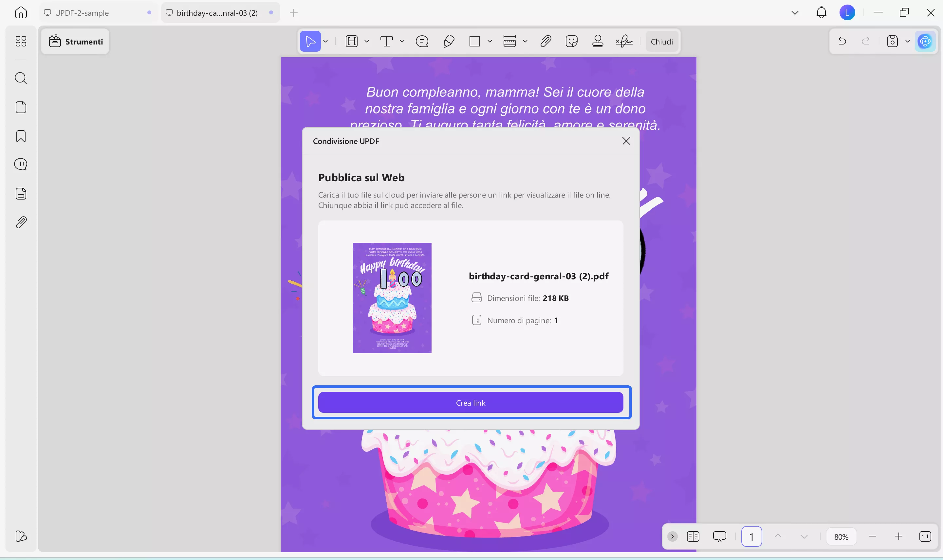Viewport: 943px width, 560px height.
Task: Close the Condivisione UPDF dialog
Action: (x=626, y=141)
